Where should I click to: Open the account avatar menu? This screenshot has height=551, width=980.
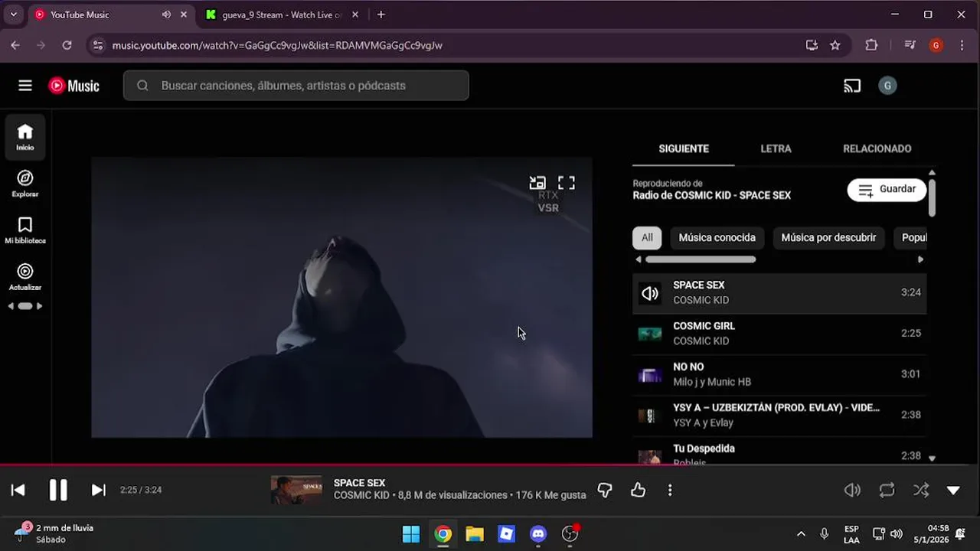pos(887,86)
